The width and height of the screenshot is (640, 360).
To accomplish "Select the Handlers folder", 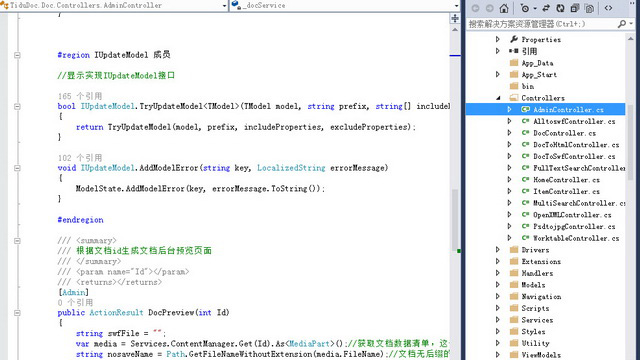I will (x=537, y=273).
